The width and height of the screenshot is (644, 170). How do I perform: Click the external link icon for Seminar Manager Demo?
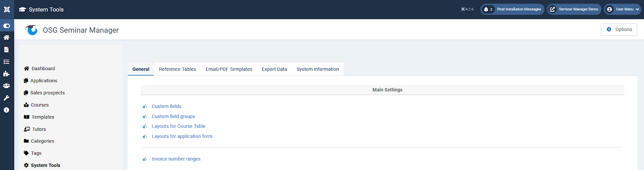pyautogui.click(x=553, y=9)
